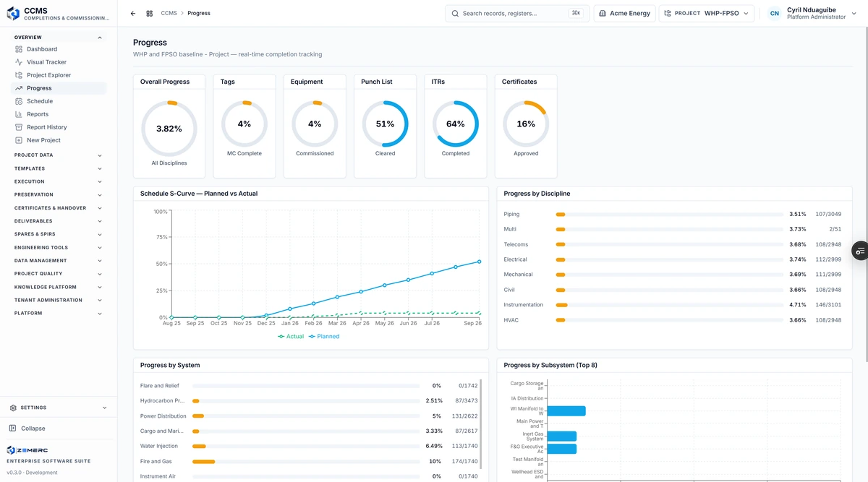
Task: Click the Report History icon
Action: click(x=19, y=127)
